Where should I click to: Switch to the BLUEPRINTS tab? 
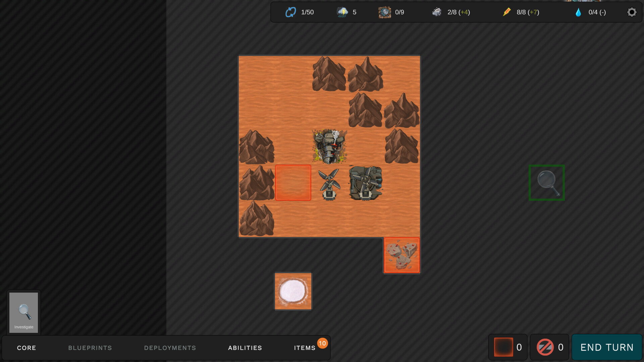(90, 348)
